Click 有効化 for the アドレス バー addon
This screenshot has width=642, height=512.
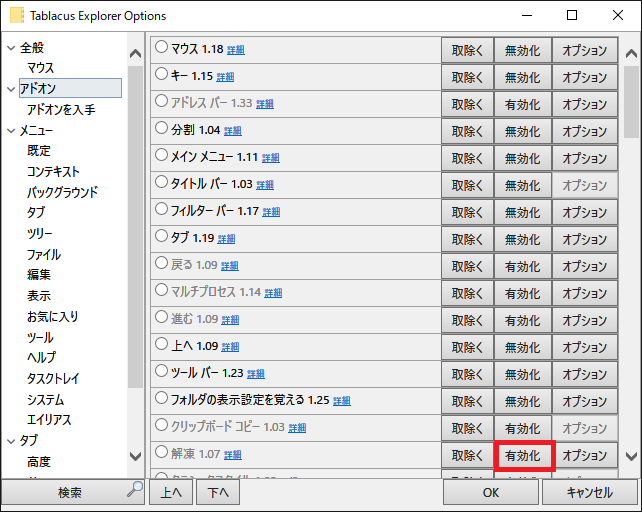point(522,104)
